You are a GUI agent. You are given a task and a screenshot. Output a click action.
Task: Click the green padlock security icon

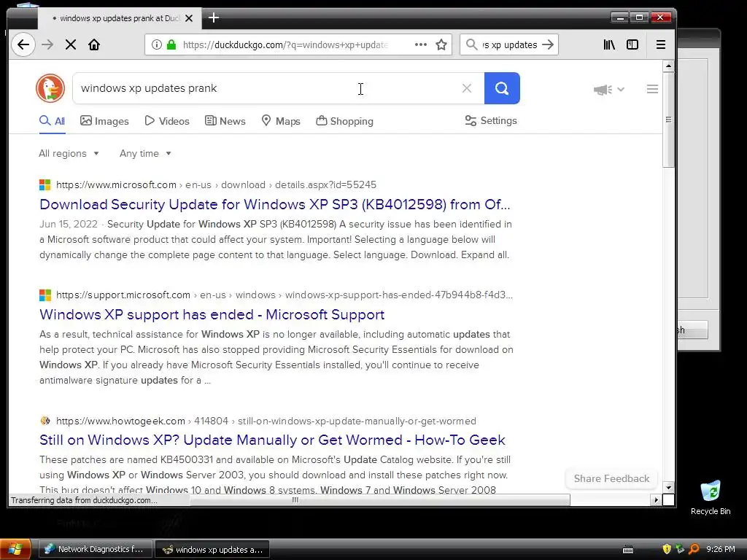pos(171,44)
